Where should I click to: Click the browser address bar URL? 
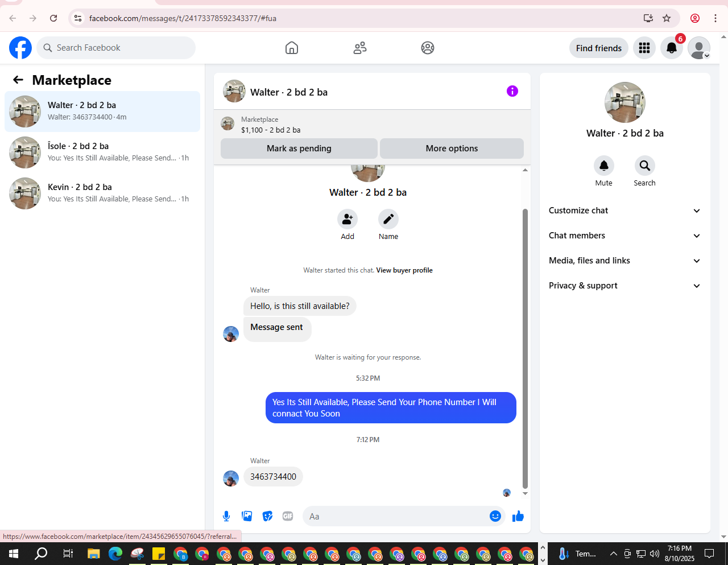coord(183,18)
